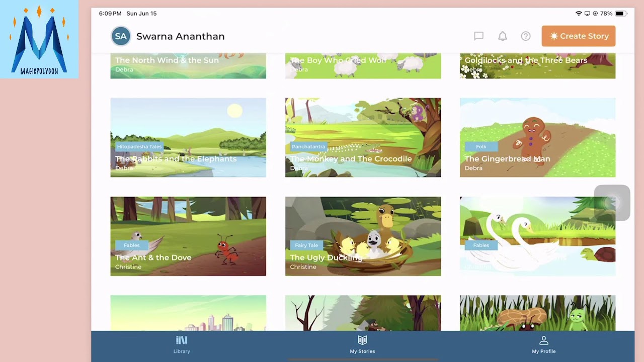
Task: Click author Christine under The Ugly Duckling
Action: point(303,267)
